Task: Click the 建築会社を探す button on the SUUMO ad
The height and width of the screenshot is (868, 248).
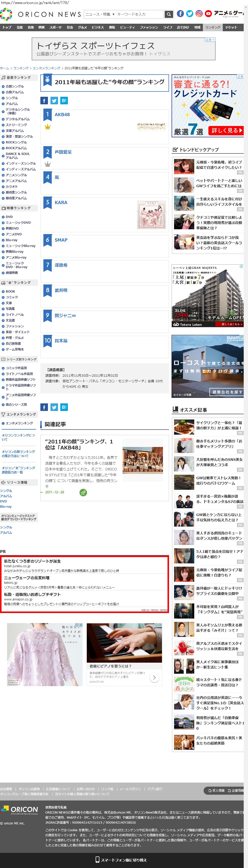Action: pyautogui.click(x=226, y=392)
